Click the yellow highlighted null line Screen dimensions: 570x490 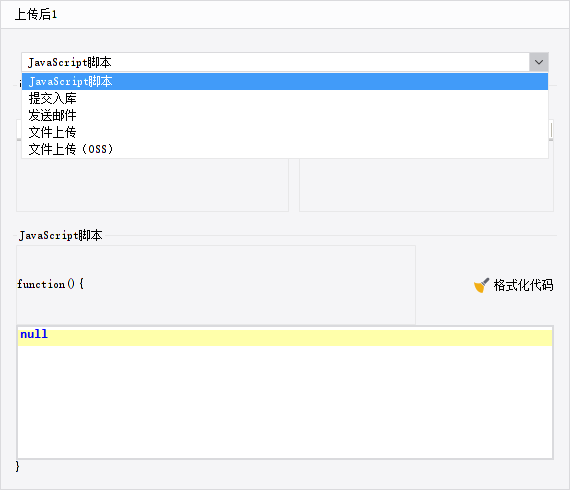click(x=285, y=336)
